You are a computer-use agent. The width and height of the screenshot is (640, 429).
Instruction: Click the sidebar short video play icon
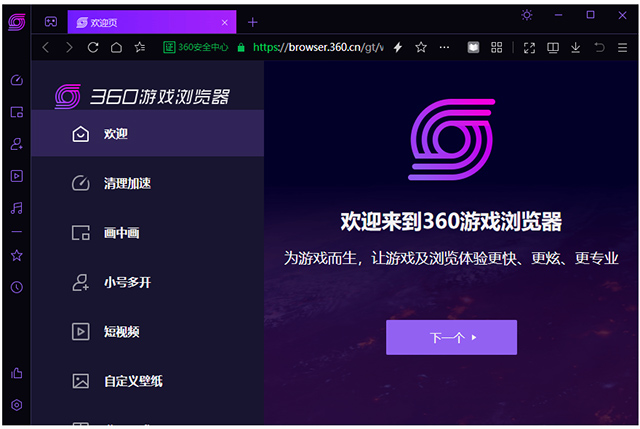coord(17,176)
